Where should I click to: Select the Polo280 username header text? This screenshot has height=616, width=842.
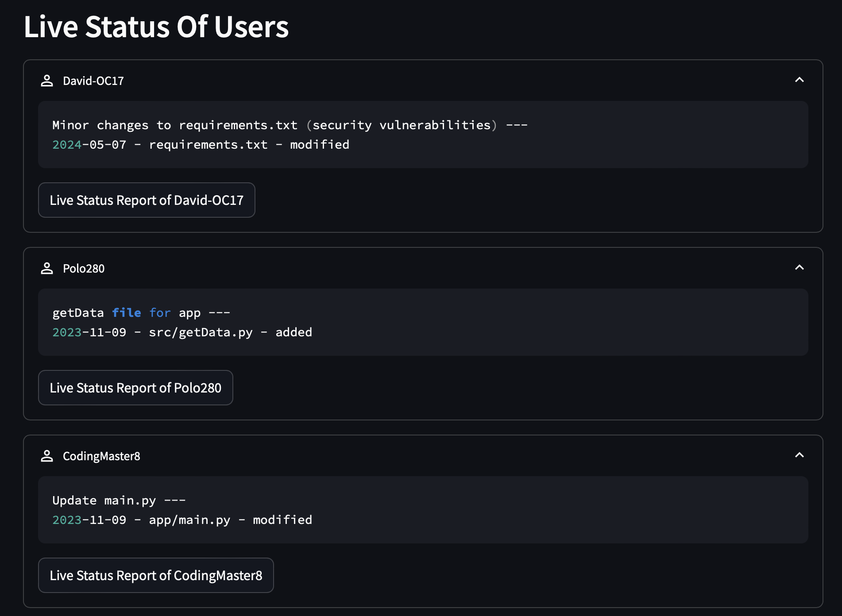click(x=84, y=269)
